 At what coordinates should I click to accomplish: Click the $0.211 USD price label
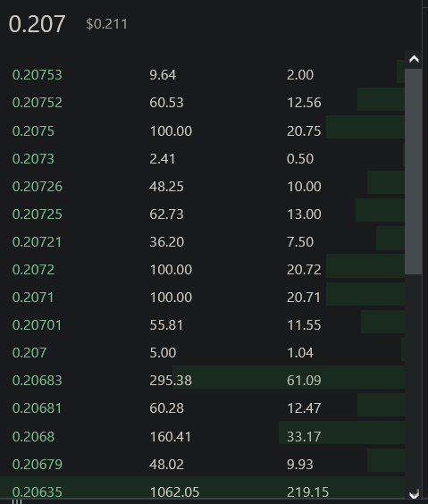(106, 24)
